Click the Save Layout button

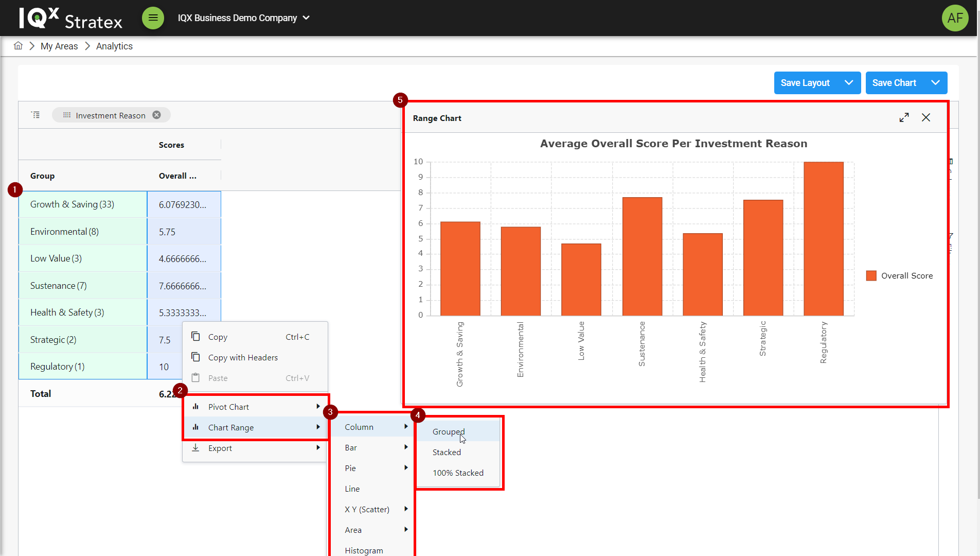point(805,83)
